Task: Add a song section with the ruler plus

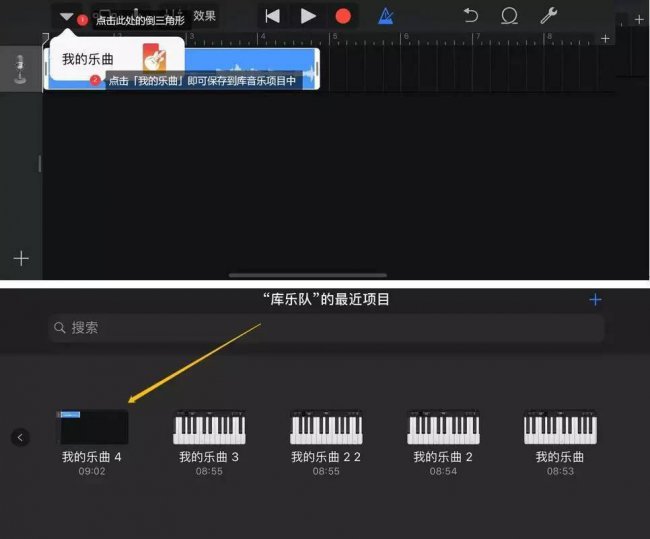Action: (605, 39)
